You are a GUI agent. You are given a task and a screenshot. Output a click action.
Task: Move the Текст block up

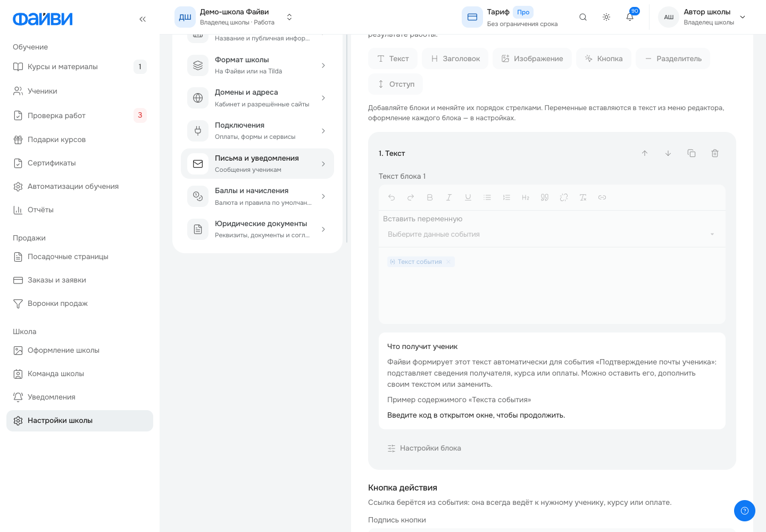point(645,153)
